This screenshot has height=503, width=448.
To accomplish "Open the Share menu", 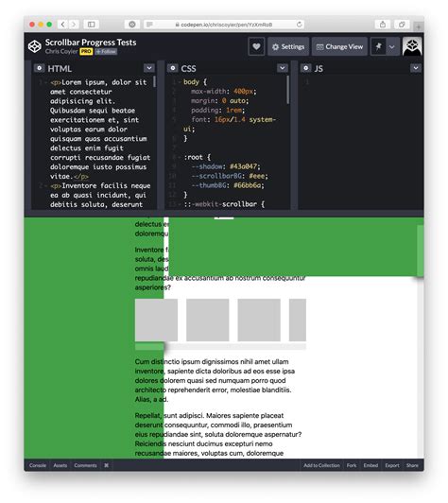I will pos(412,465).
